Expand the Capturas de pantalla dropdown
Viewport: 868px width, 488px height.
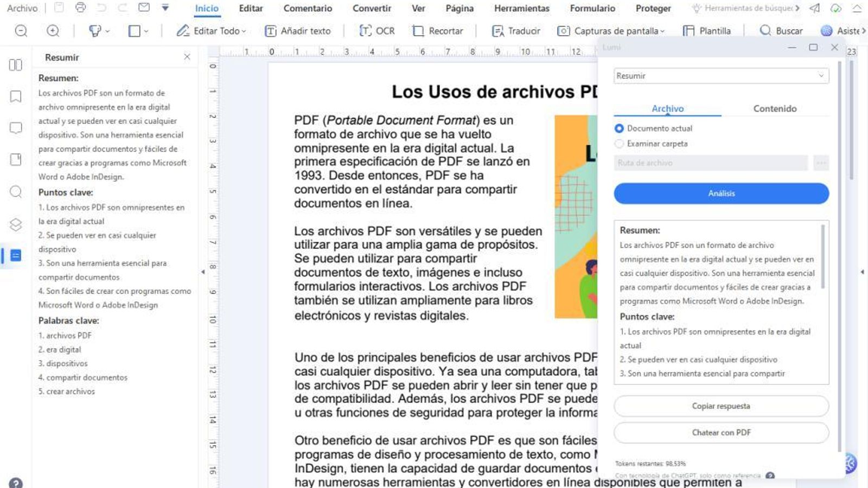(611, 31)
